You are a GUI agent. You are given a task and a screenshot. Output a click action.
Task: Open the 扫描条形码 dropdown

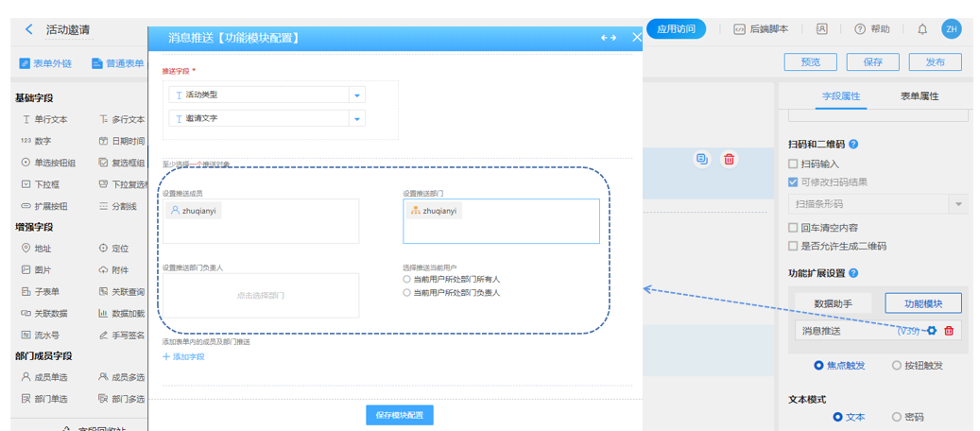(958, 204)
